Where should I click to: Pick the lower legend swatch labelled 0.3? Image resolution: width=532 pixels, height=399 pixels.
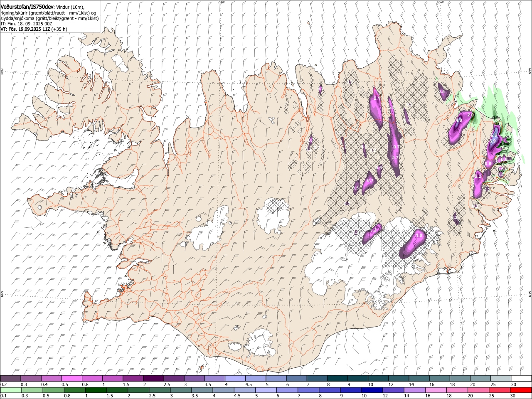pos(32,390)
